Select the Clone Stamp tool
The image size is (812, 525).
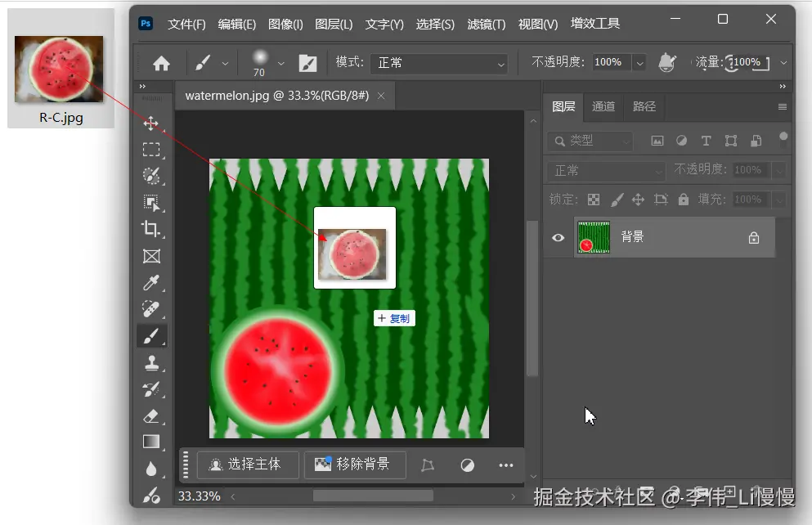[x=151, y=362]
